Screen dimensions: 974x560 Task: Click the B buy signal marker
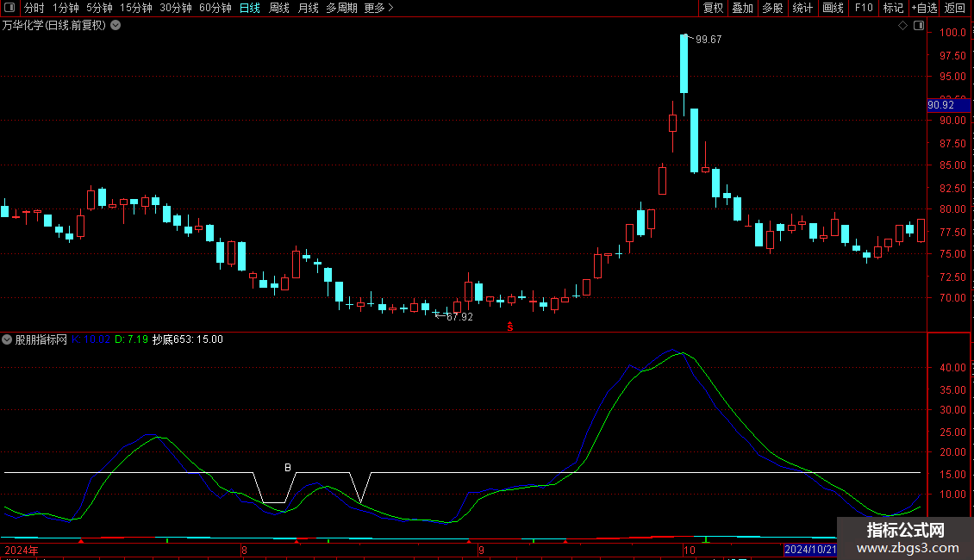click(288, 468)
